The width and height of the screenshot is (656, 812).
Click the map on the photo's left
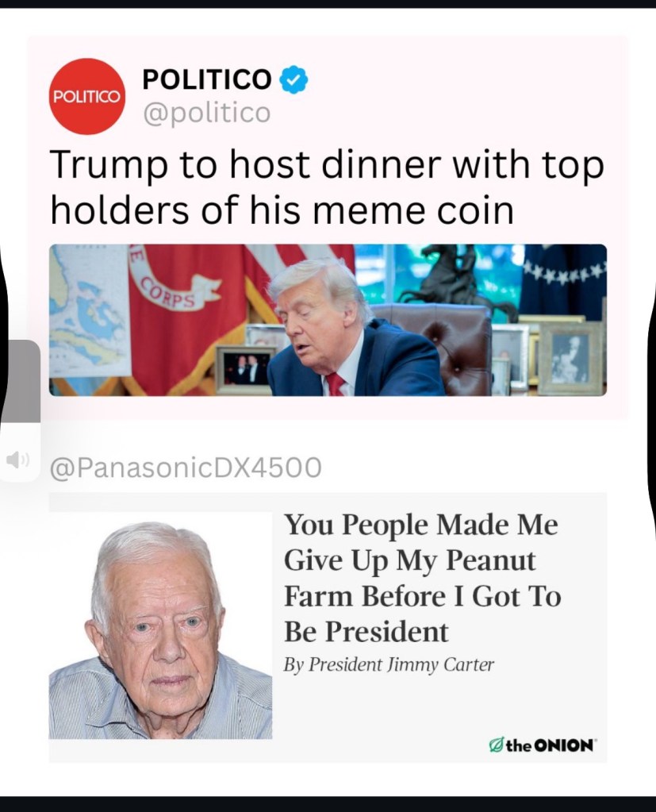90,310
